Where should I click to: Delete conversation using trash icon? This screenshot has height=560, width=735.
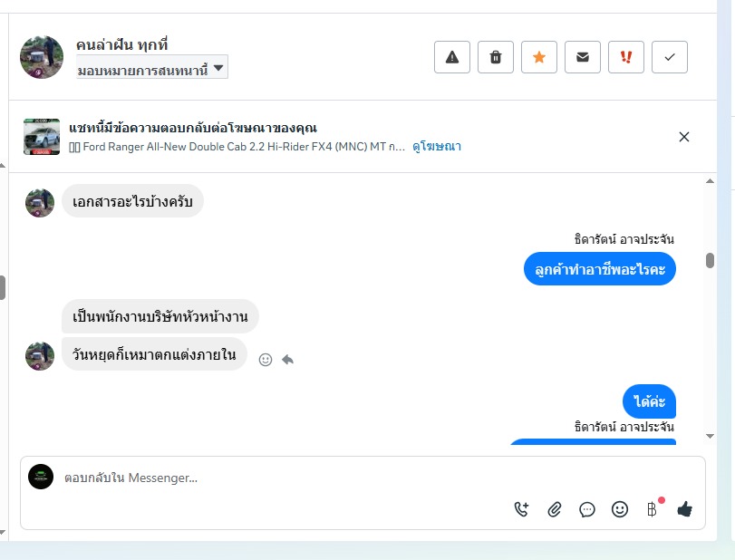click(x=496, y=57)
